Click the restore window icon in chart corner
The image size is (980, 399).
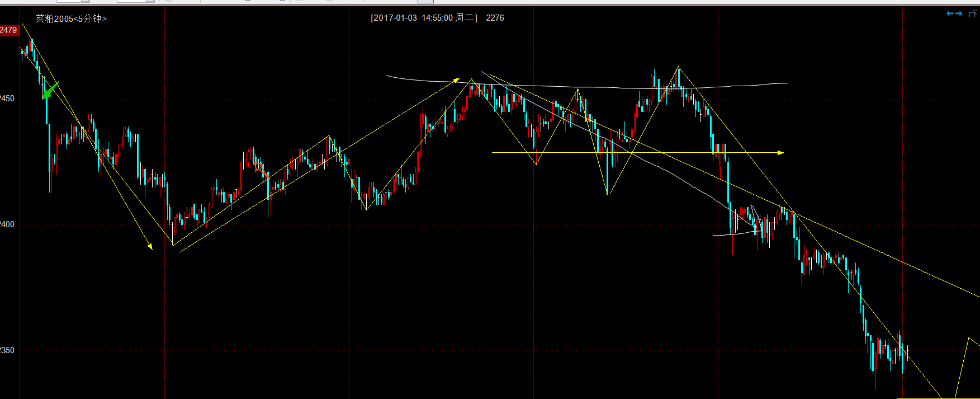point(973,13)
